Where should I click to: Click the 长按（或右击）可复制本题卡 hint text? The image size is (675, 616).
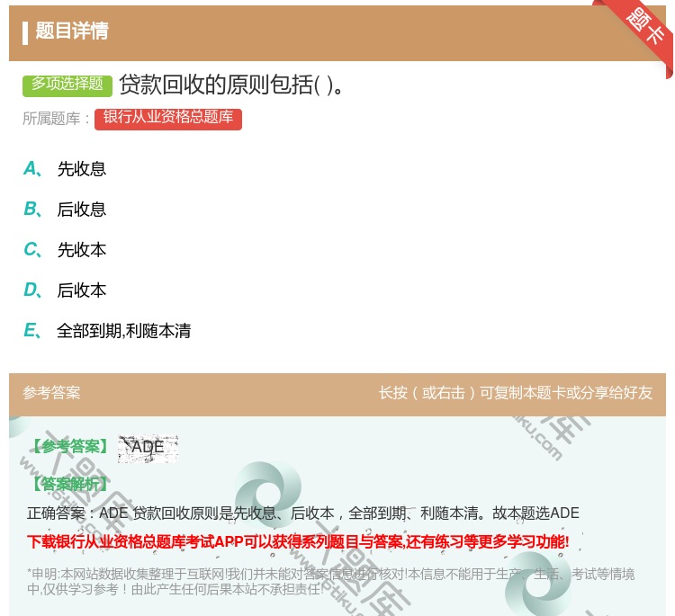coord(516,393)
